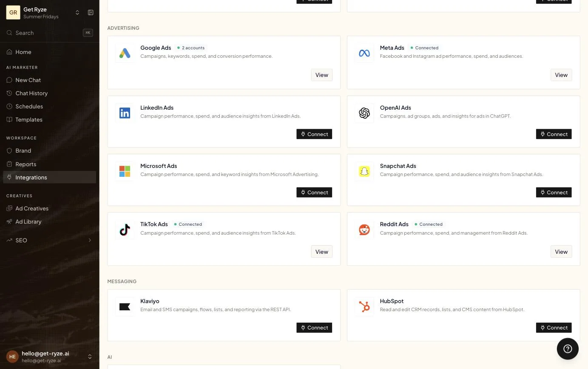This screenshot has height=369, width=588.
Task: Click the Google Ads '2 accounts' badge
Action: click(x=191, y=48)
